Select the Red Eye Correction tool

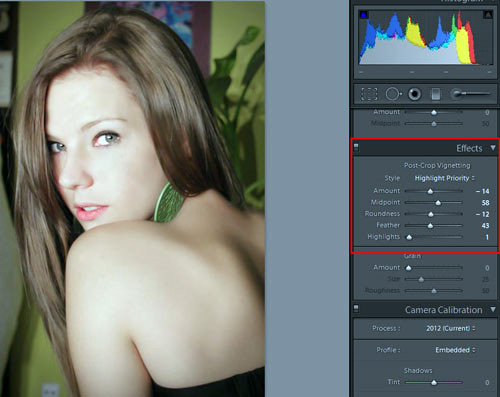(414, 94)
